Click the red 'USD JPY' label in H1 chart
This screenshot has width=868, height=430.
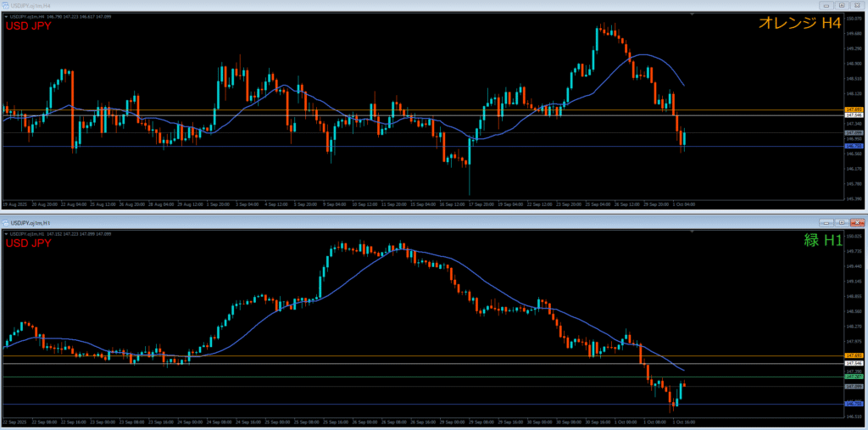click(x=28, y=243)
